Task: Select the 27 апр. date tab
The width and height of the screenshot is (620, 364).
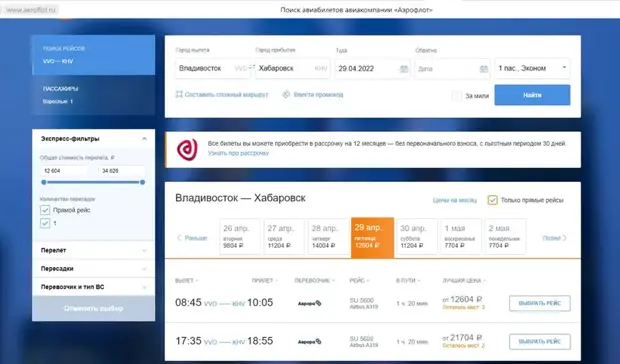Action: point(284,236)
